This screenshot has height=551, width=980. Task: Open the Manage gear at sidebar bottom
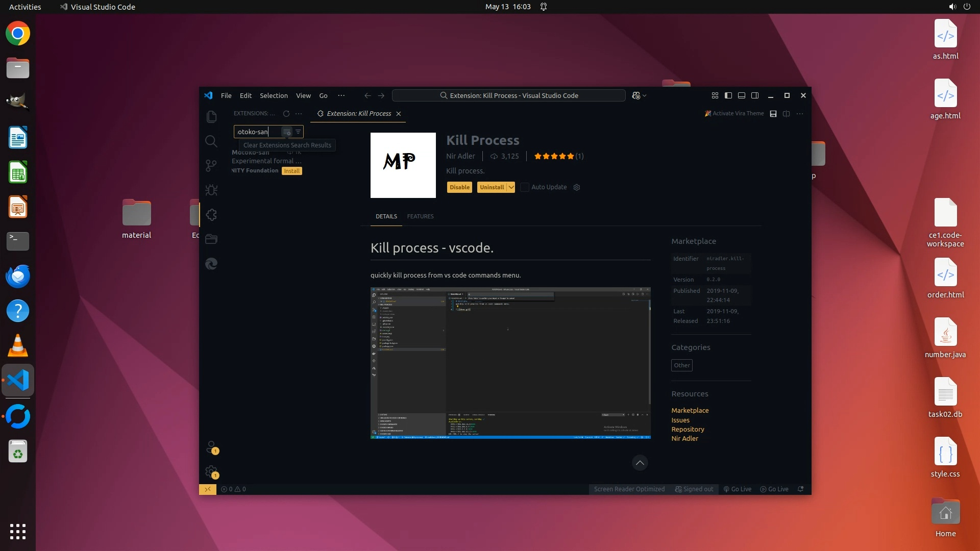(211, 472)
